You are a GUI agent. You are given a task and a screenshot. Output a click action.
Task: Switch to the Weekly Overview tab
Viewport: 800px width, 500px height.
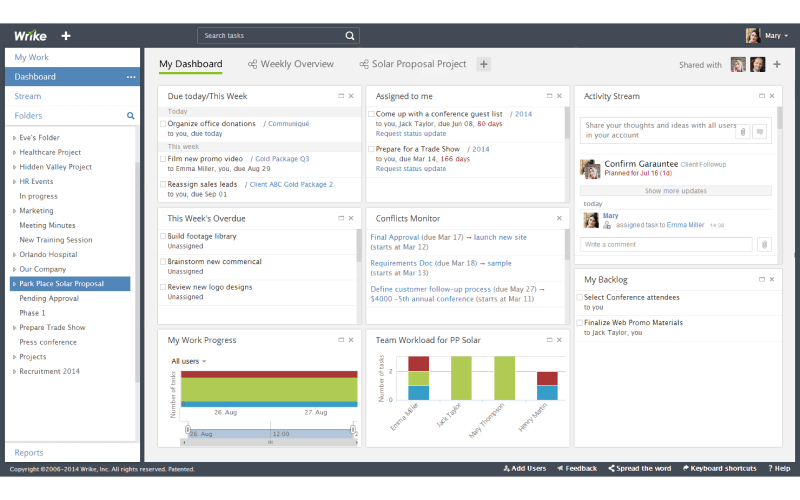tap(291, 64)
